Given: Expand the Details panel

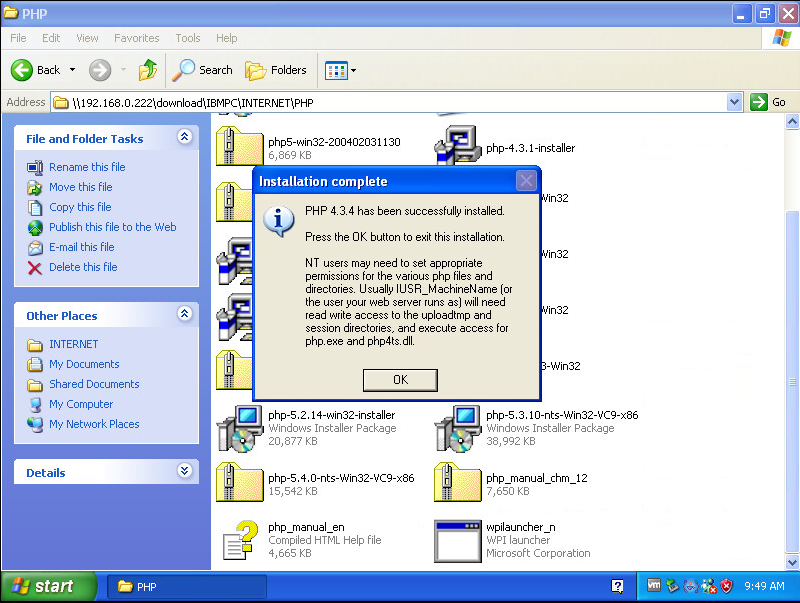Looking at the screenshot, I should pos(184,472).
